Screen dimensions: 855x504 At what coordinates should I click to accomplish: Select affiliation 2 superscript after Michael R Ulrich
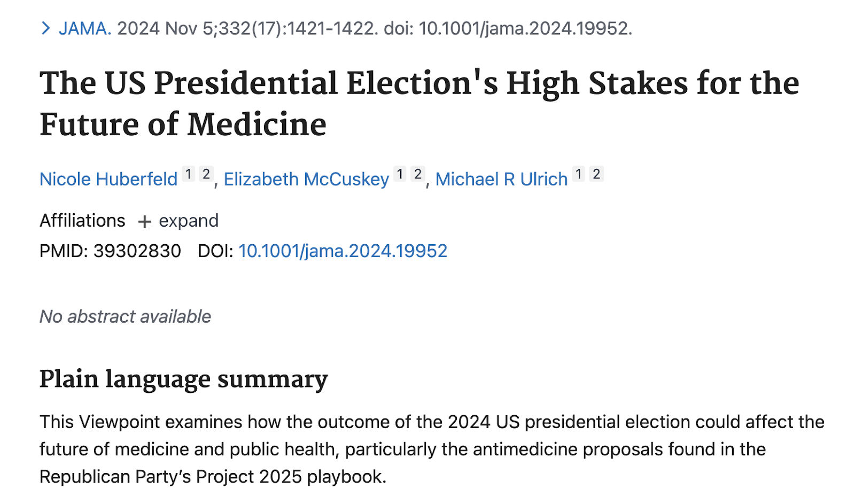click(596, 174)
